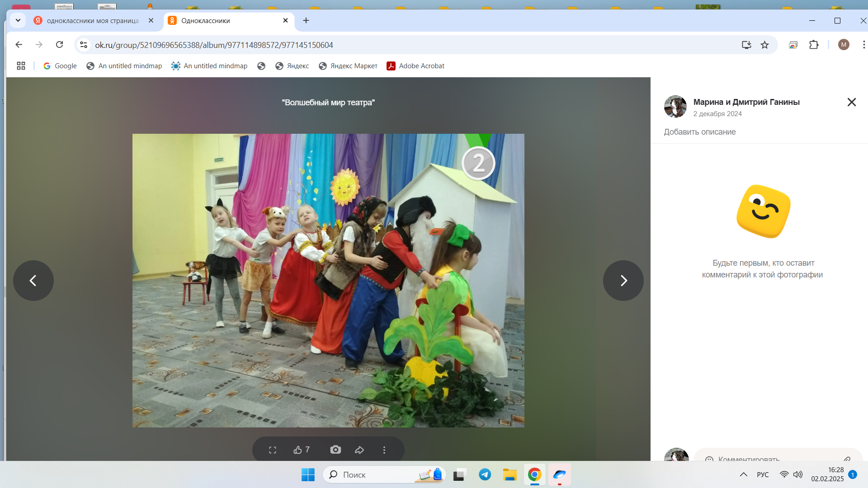Reload the current page
The width and height of the screenshot is (868, 488).
pos(59,45)
